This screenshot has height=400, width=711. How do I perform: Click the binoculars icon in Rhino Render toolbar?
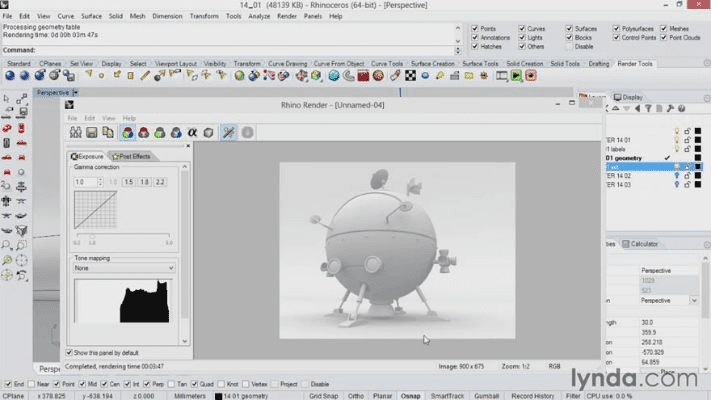[x=75, y=132]
